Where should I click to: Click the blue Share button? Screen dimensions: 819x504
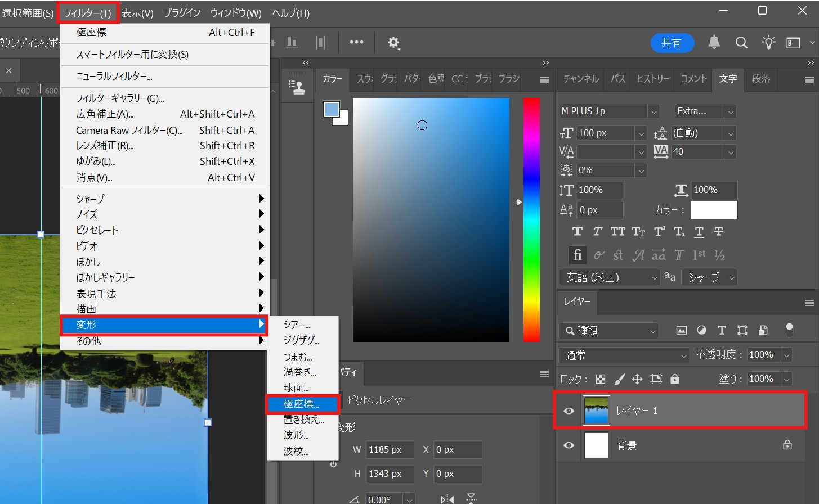pyautogui.click(x=671, y=43)
